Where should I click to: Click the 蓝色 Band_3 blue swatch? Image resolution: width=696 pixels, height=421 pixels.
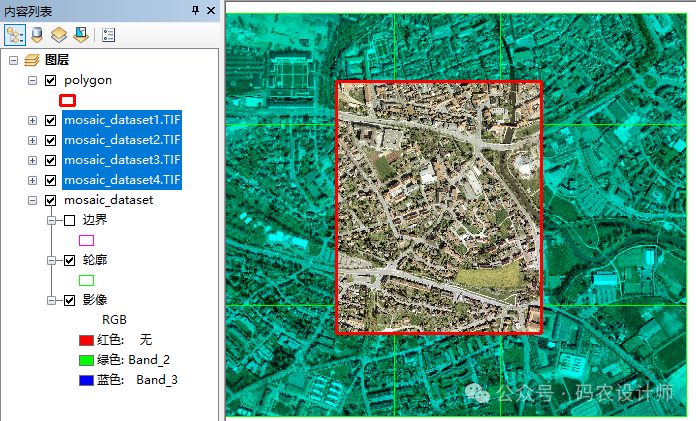coord(86,380)
